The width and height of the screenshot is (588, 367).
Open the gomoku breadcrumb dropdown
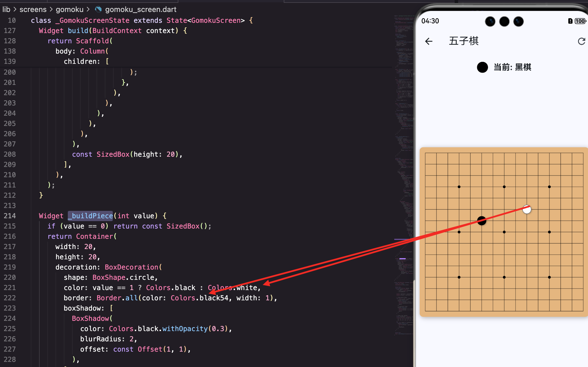click(x=70, y=9)
